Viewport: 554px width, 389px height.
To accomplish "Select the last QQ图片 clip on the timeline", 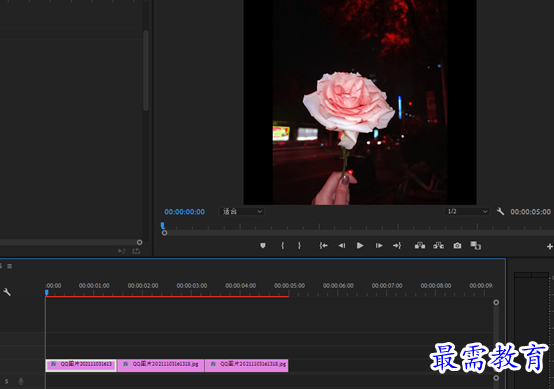I will click(x=247, y=365).
